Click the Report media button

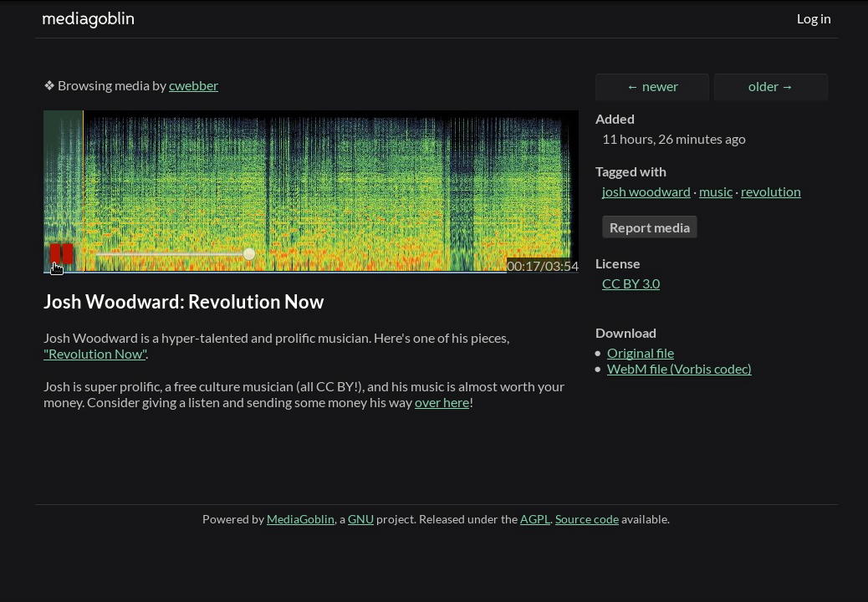pyautogui.click(x=650, y=227)
